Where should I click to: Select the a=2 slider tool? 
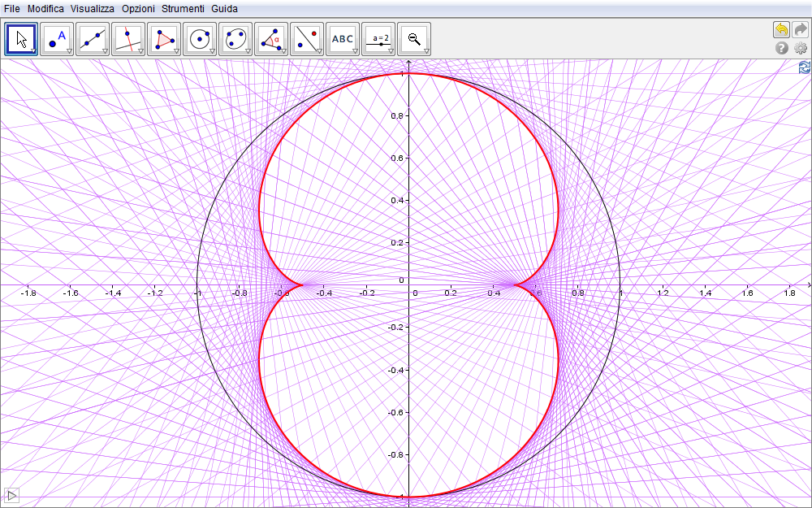(378, 38)
